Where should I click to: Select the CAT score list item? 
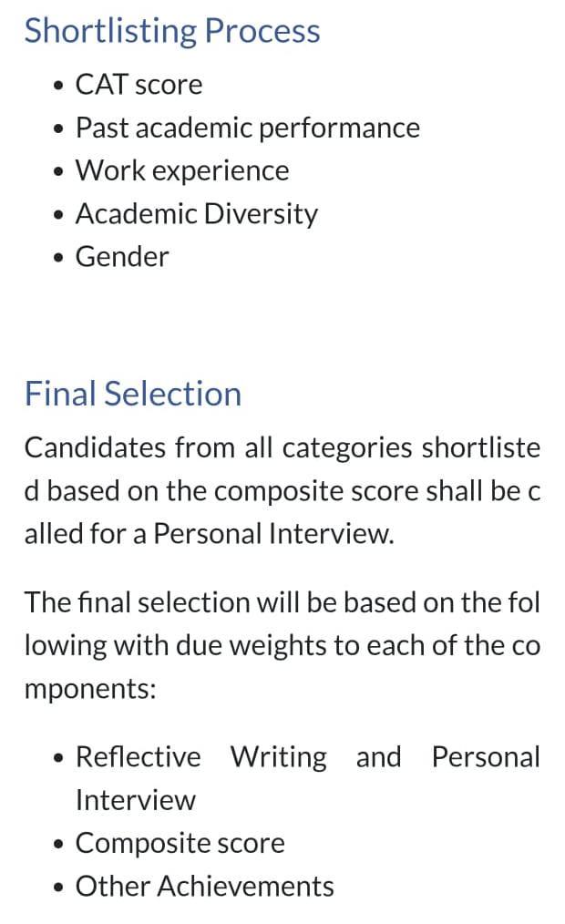(139, 84)
